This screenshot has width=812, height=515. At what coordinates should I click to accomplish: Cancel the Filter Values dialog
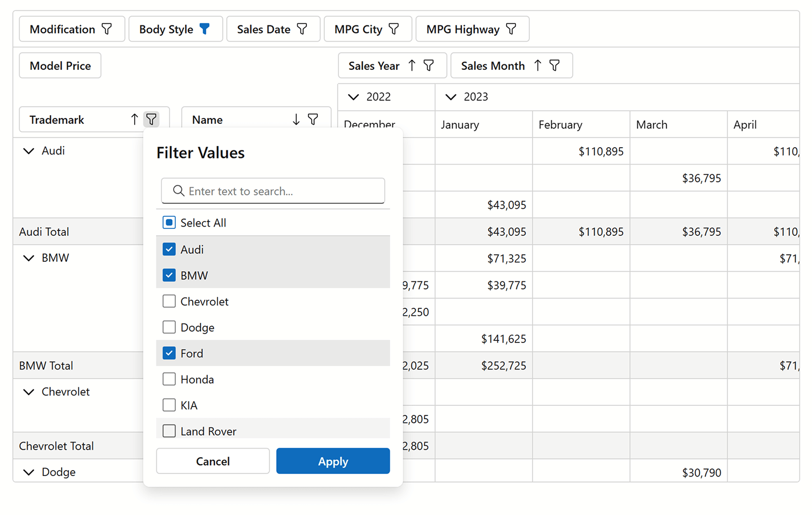[212, 461]
